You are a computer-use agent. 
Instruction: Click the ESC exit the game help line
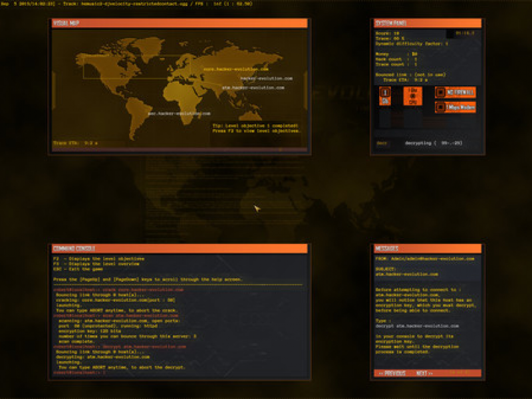(x=78, y=269)
